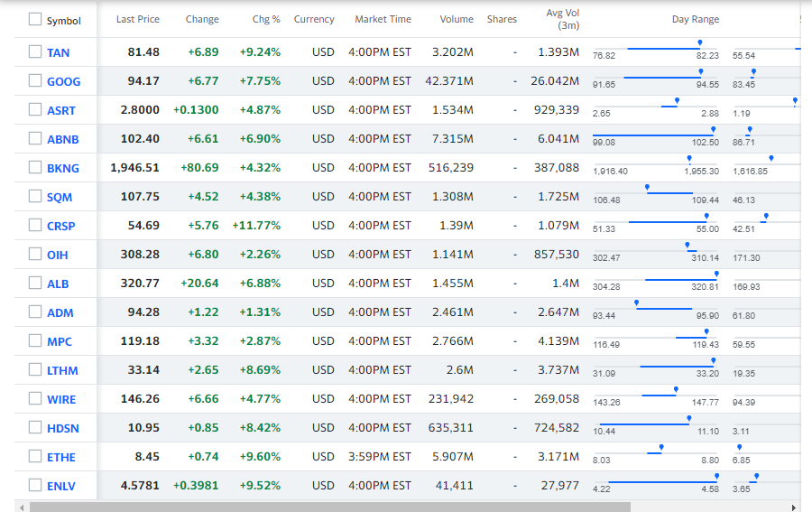This screenshot has width=812, height=512.
Task: Tick the LTHM row checkbox
Action: pyautogui.click(x=34, y=369)
